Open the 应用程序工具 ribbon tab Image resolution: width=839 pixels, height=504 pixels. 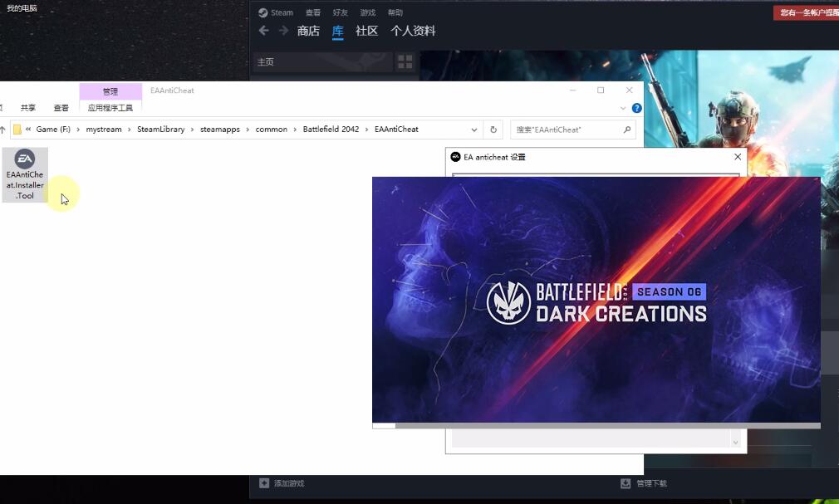[110, 108]
